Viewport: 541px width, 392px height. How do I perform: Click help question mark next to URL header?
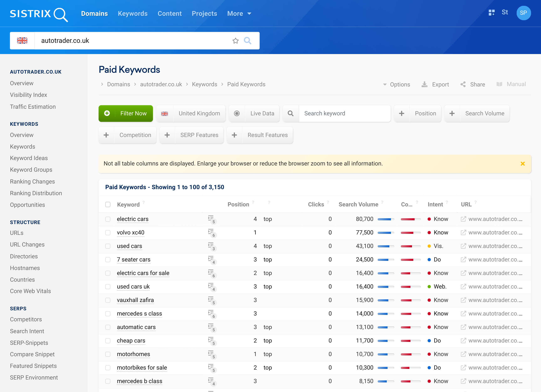(x=476, y=202)
